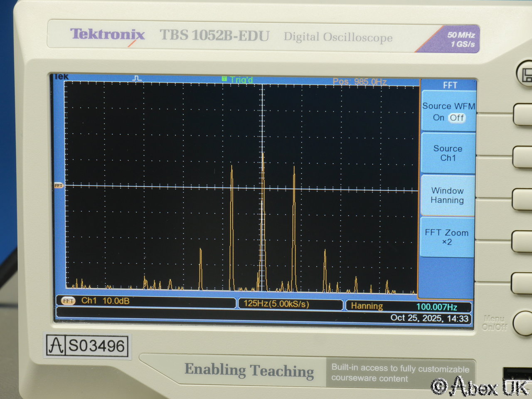Click the 100.007Hz frequency readout
The height and width of the screenshot is (399, 532).
pyautogui.click(x=436, y=307)
